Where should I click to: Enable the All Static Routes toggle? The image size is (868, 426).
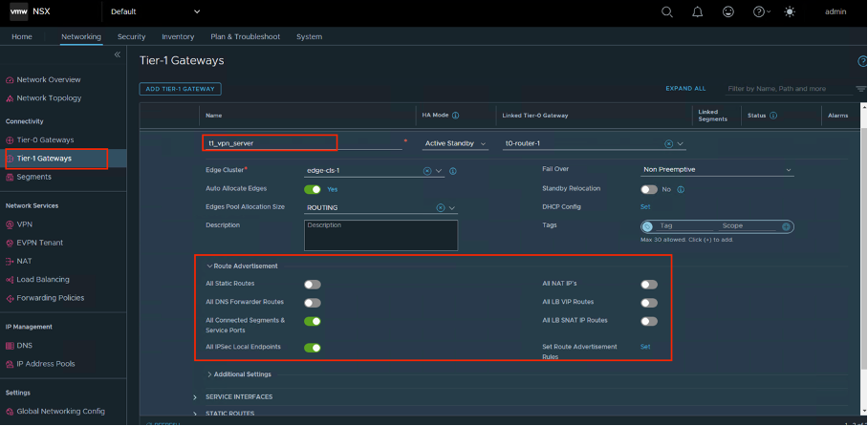tap(312, 284)
